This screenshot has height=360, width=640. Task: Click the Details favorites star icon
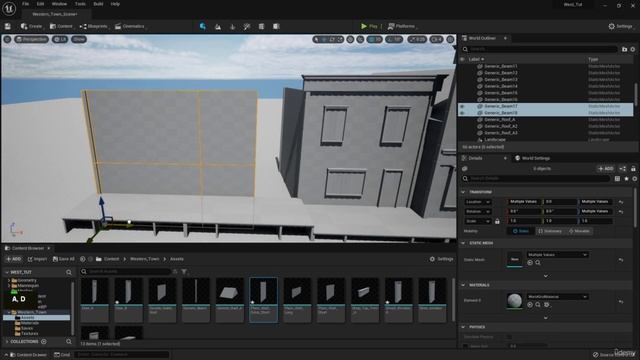[626, 179]
